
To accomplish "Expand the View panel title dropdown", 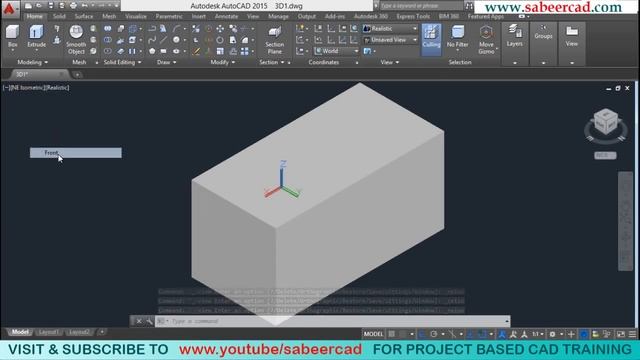I will pyautogui.click(x=389, y=62).
